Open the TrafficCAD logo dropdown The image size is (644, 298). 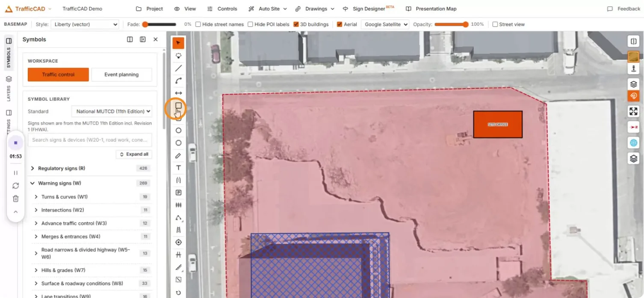[x=28, y=9]
